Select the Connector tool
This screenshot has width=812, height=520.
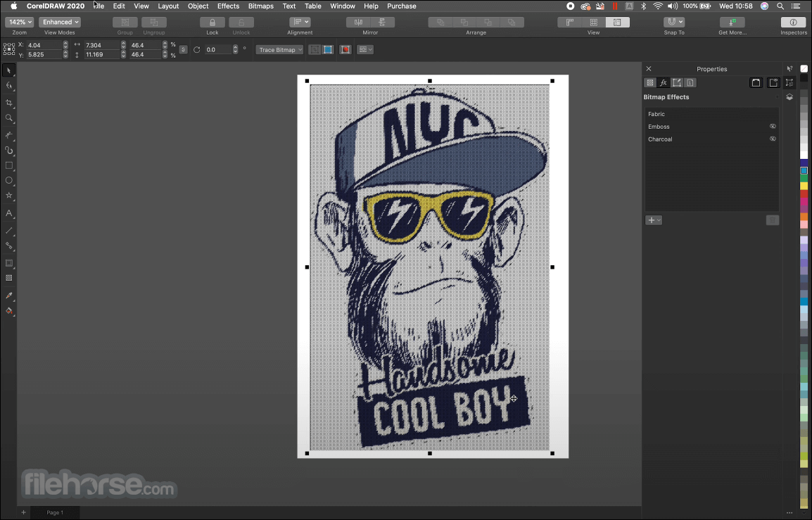[x=9, y=246]
